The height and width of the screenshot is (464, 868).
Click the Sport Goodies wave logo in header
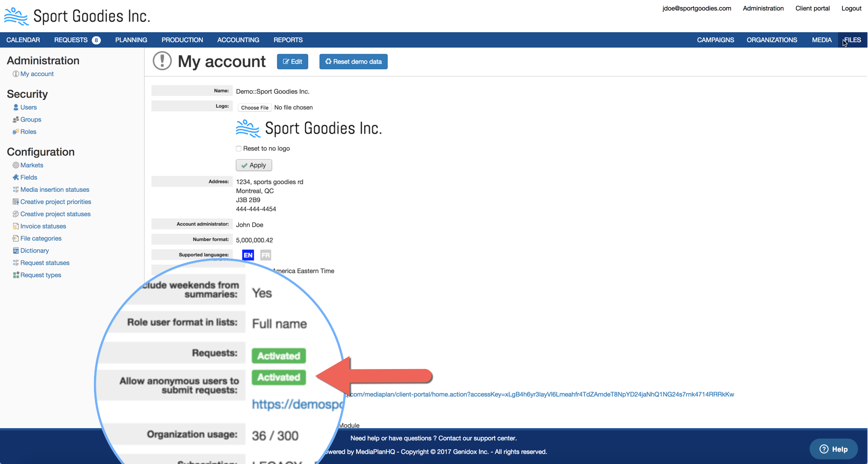click(x=16, y=16)
